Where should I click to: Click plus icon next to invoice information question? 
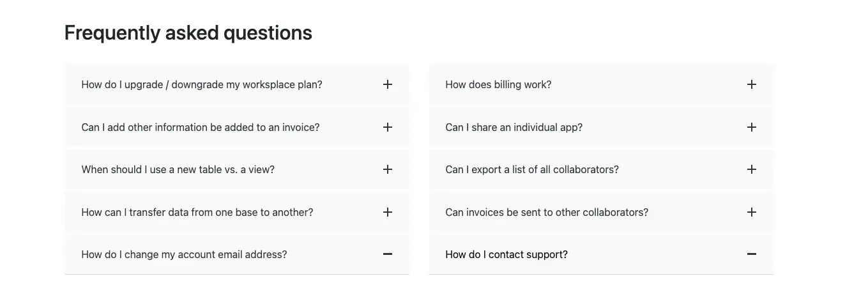click(388, 127)
